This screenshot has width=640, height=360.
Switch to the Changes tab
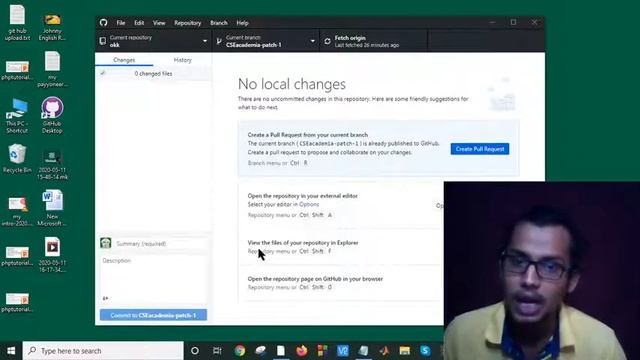(124, 60)
